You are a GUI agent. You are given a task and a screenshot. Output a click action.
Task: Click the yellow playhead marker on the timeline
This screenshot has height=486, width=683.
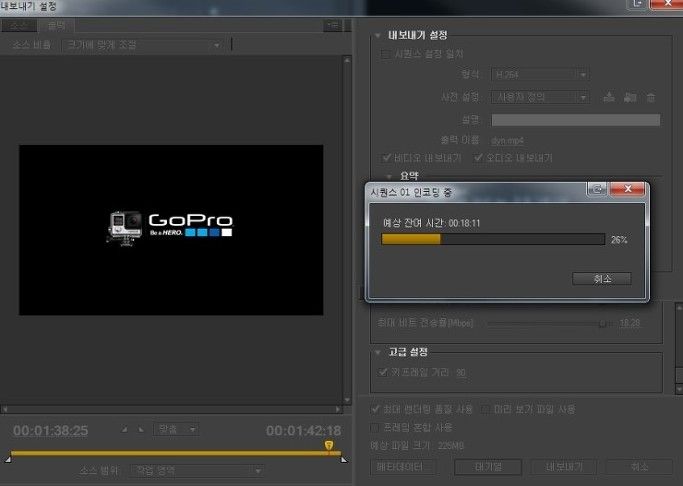pyautogui.click(x=329, y=445)
